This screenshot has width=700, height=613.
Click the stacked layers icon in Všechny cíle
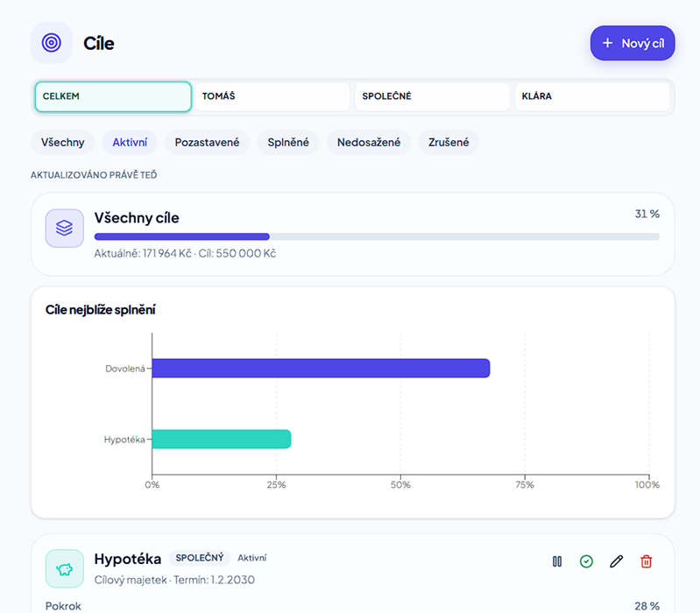(64, 228)
